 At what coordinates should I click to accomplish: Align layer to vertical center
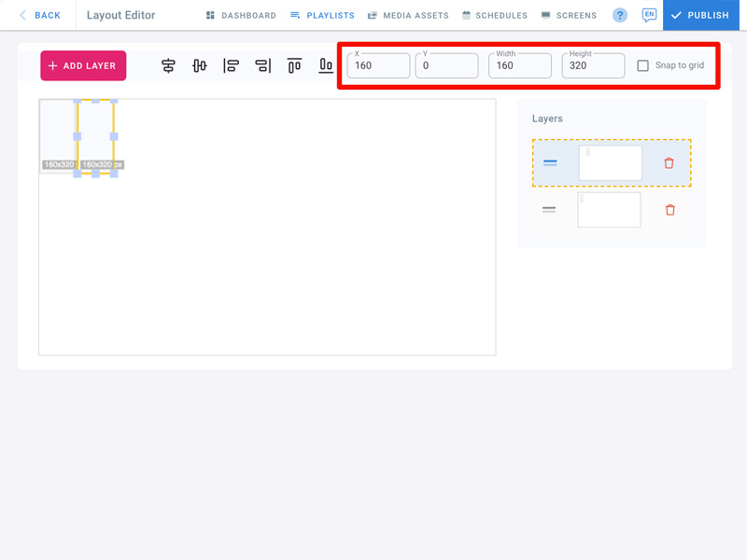(200, 65)
